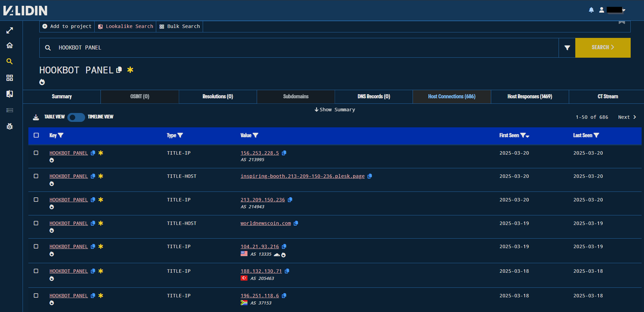Open the user account dropdown
The height and width of the screenshot is (312, 644).
pyautogui.click(x=613, y=10)
